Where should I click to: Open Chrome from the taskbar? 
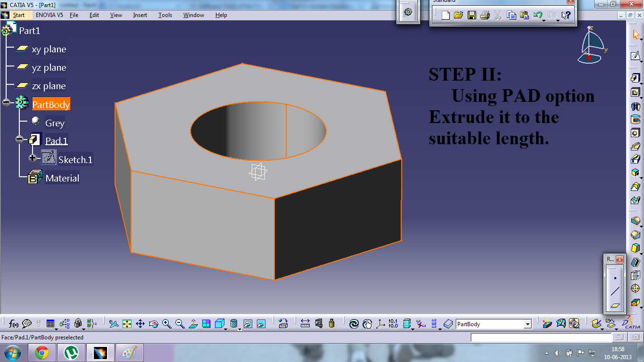click(41, 353)
